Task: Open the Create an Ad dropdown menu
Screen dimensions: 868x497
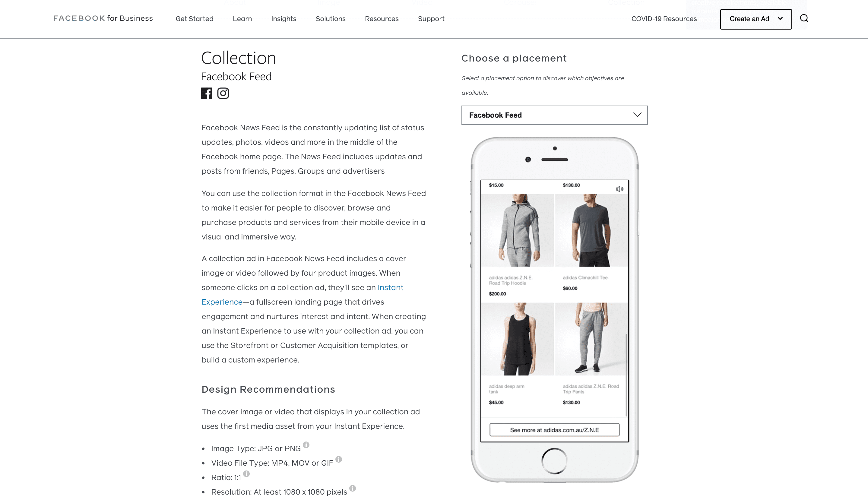Action: point(756,18)
